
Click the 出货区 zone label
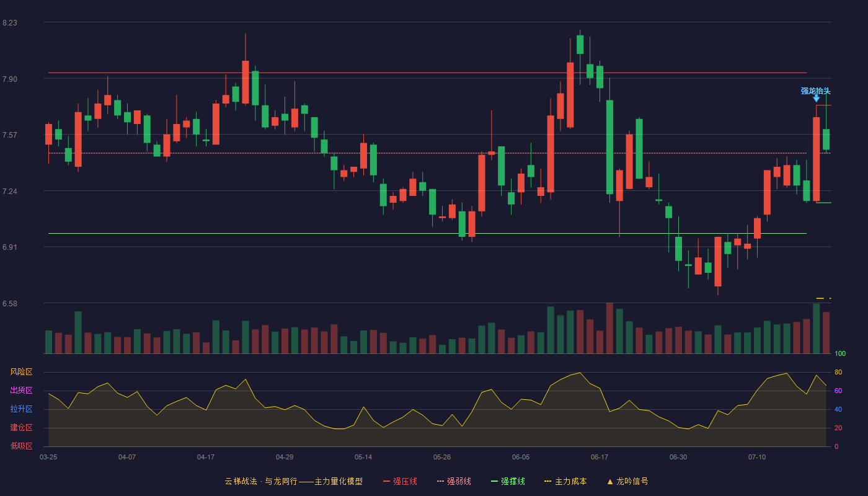21,391
